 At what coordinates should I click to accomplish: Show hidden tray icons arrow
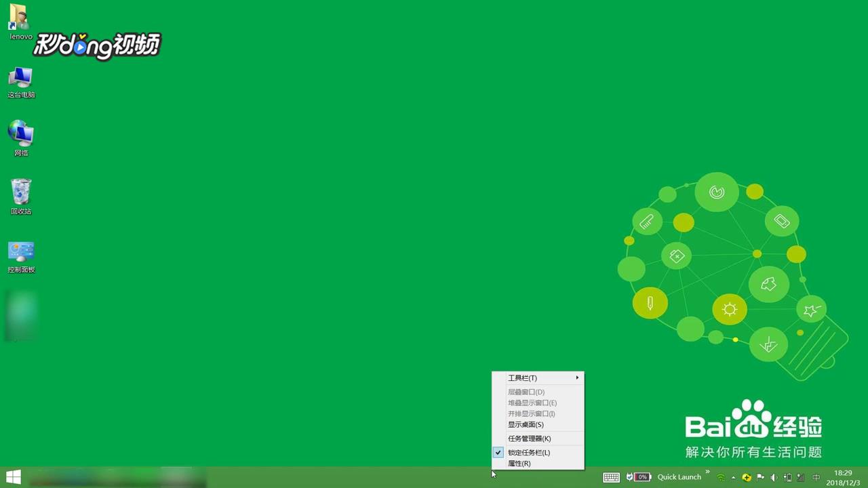(x=733, y=478)
